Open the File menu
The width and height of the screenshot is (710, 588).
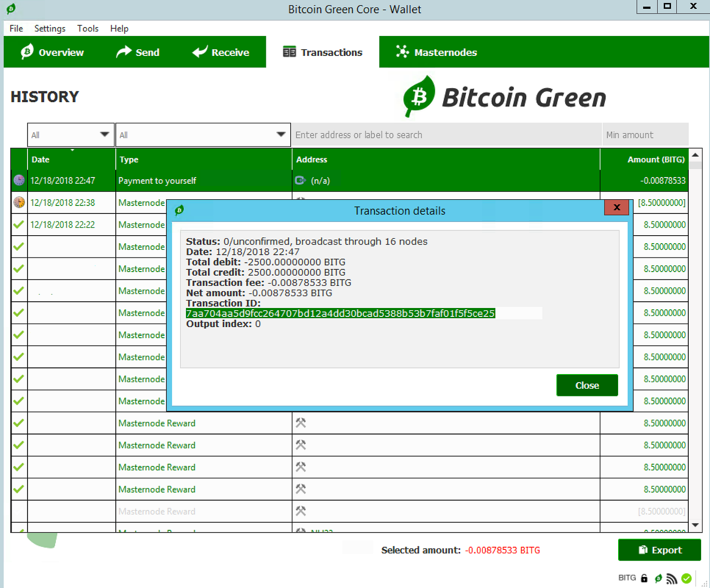click(x=16, y=28)
